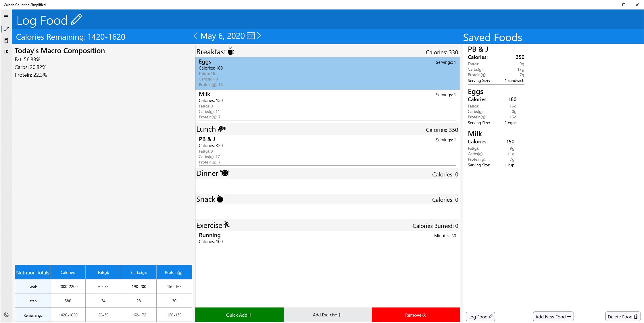Select PB & J in Saved Foods list
Image resolution: width=644 pixels, height=323 pixels.
(x=496, y=65)
